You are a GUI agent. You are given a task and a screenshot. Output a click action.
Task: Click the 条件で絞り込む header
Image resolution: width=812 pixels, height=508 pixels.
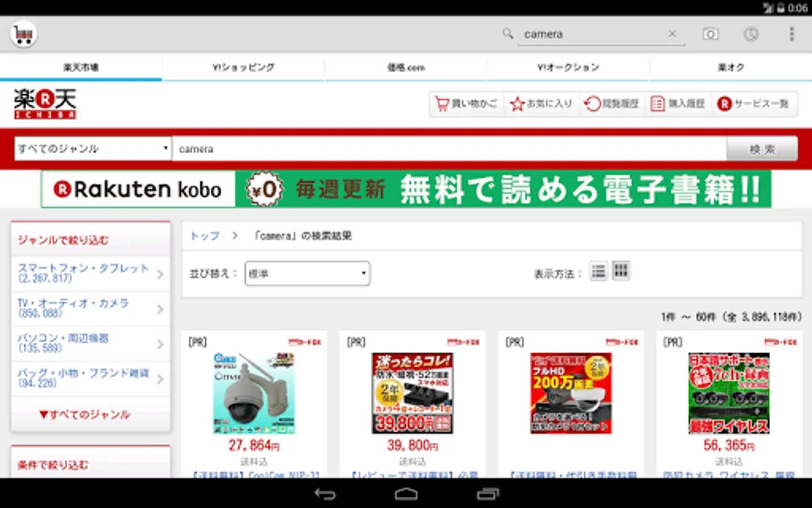[x=52, y=465]
